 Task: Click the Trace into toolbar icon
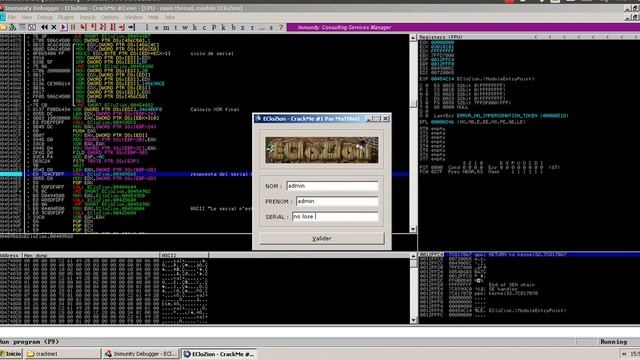(x=103, y=27)
